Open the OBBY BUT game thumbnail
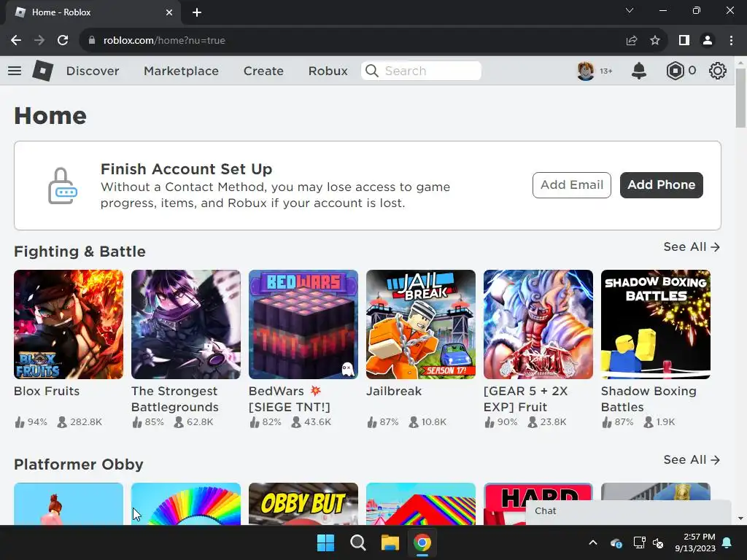 click(x=303, y=504)
